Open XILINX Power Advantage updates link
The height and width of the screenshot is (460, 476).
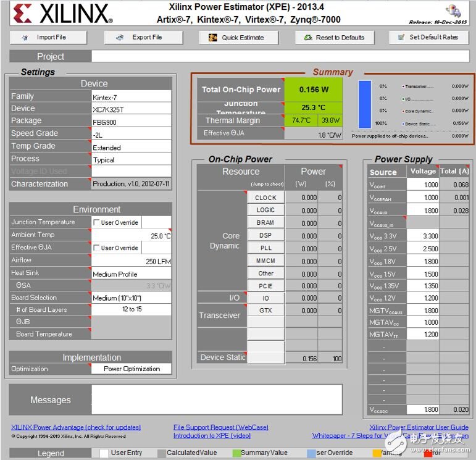[x=76, y=427]
